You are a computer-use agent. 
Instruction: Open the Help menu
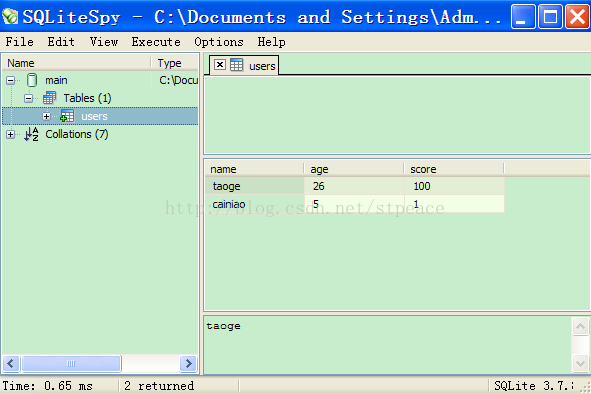pos(271,42)
